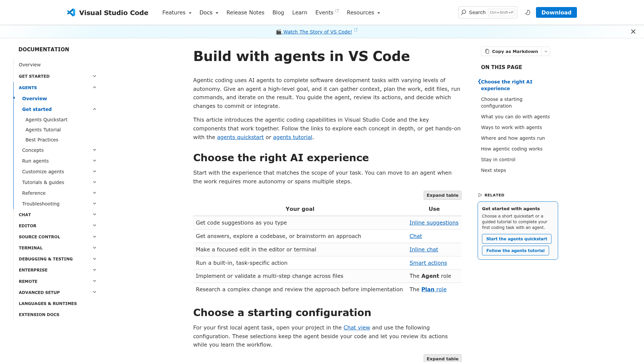Image resolution: width=644 pixels, height=362 pixels.
Task: Expand the Troubleshooting section
Action: pyautogui.click(x=95, y=203)
